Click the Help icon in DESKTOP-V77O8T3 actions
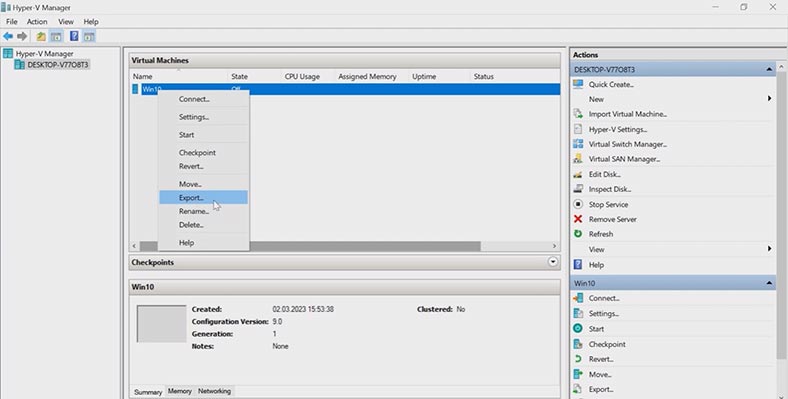The image size is (788, 399). click(578, 264)
